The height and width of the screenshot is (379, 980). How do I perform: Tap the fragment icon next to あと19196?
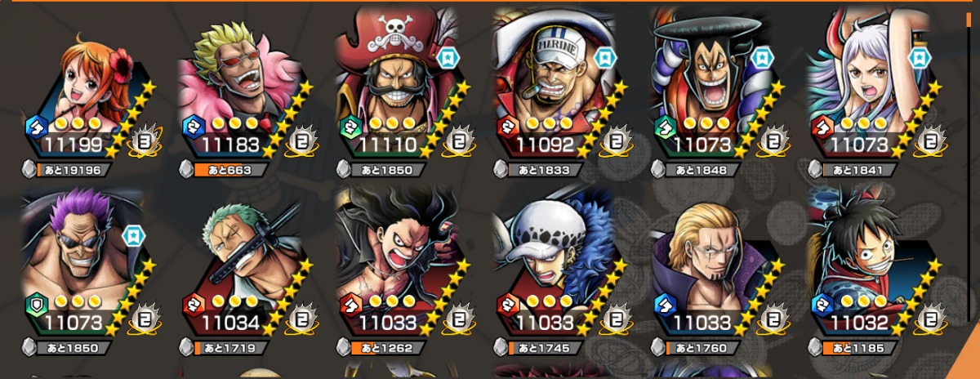pos(30,170)
